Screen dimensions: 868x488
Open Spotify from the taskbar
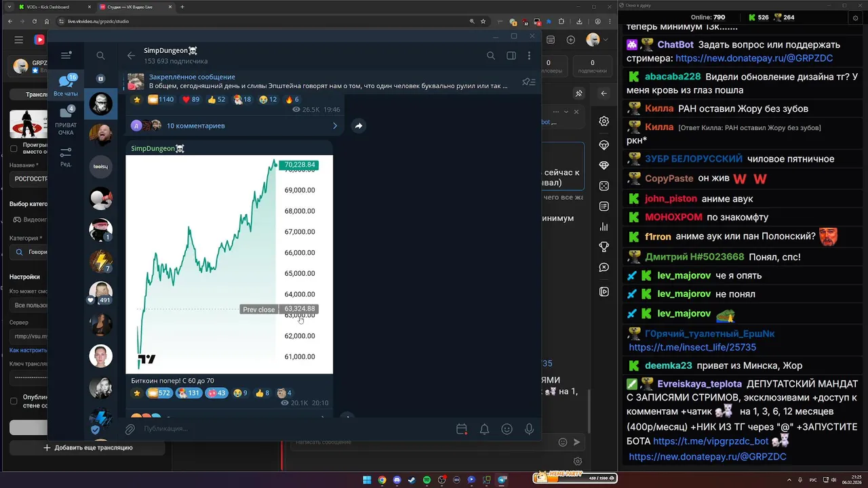click(427, 480)
